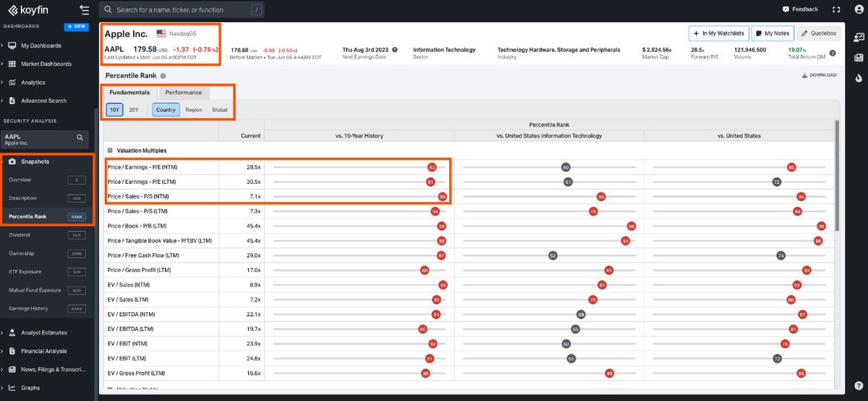Open the Description snapshot
This screenshot has width=868, height=401.
click(47, 198)
